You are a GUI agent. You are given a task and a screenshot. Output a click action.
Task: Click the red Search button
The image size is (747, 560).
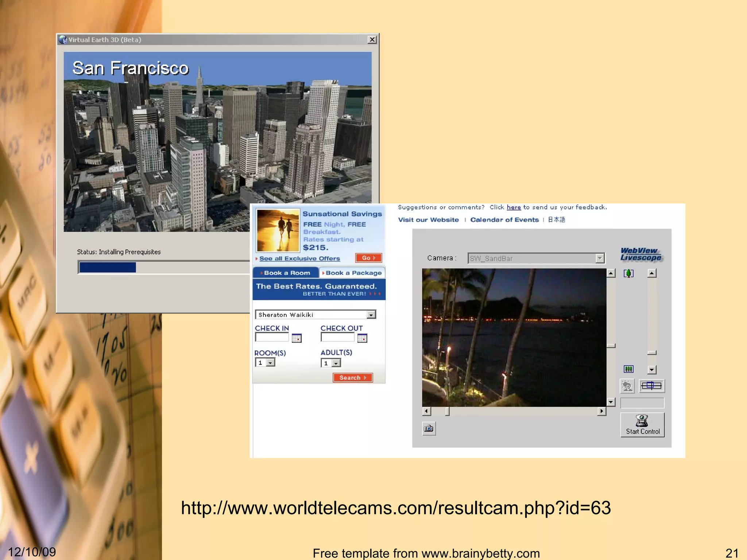click(353, 378)
